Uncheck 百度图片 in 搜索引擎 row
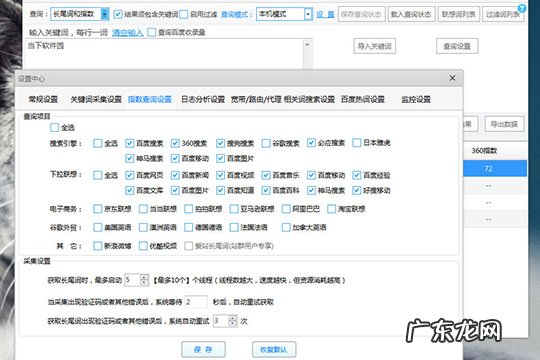Image resolution: width=540 pixels, height=360 pixels. coord(221,158)
